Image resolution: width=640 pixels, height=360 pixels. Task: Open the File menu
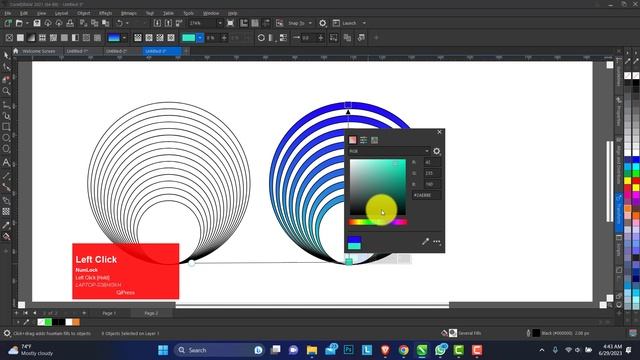coord(8,13)
